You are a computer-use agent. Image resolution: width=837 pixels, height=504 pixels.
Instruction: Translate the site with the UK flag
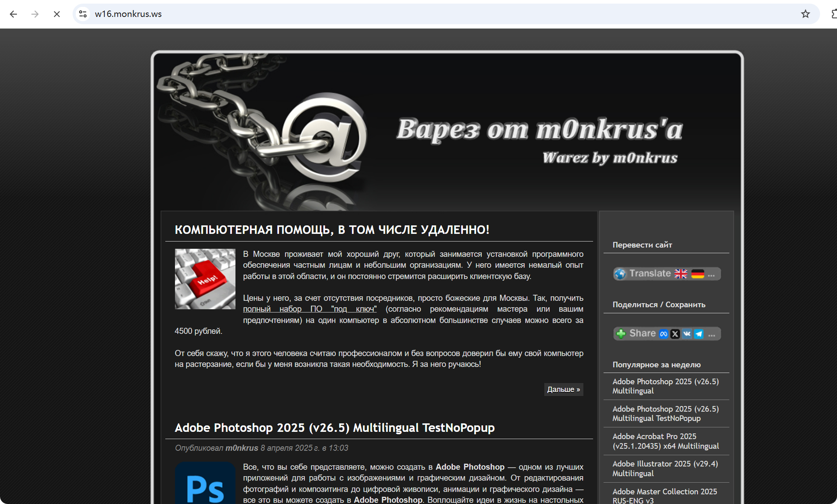click(x=681, y=274)
